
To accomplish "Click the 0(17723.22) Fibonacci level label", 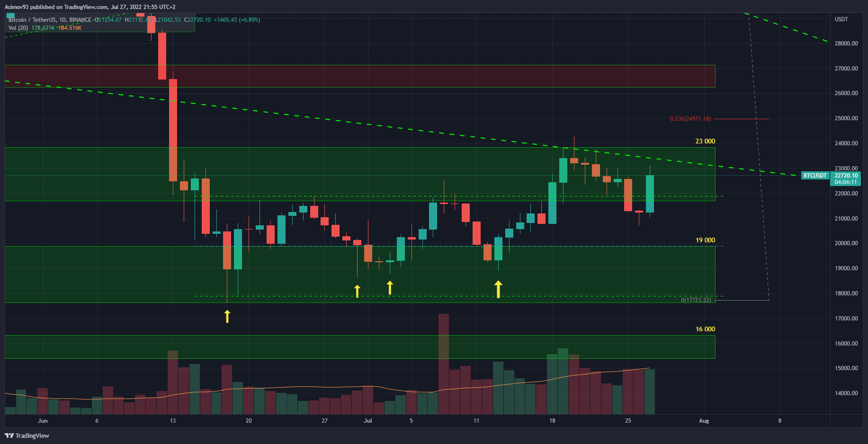I will [696, 300].
